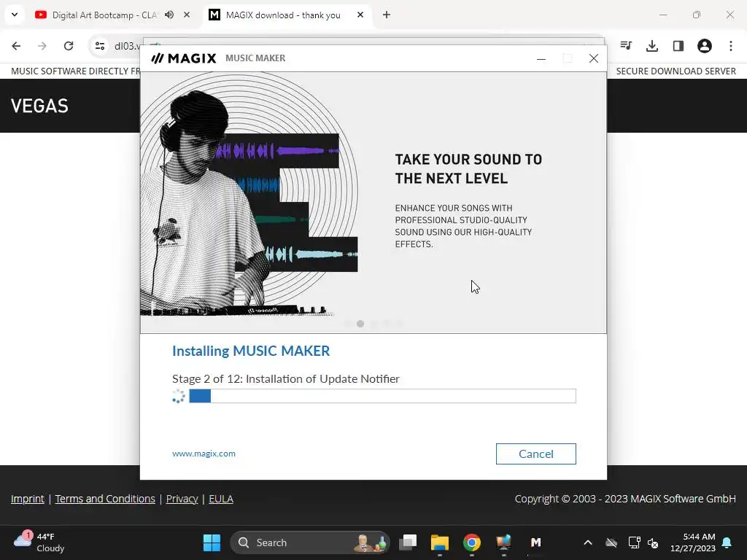The image size is (747, 560).
Task: View site information icon in address bar
Action: coord(99,46)
